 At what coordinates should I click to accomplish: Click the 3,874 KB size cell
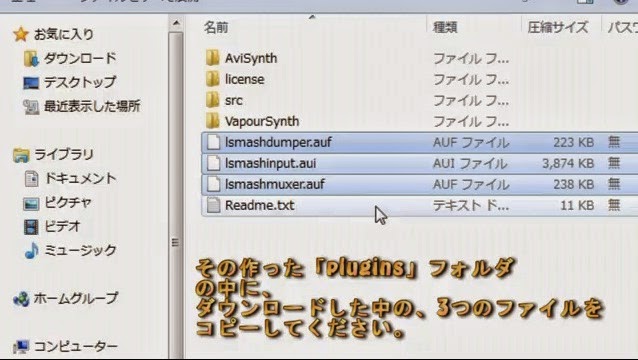568,164
